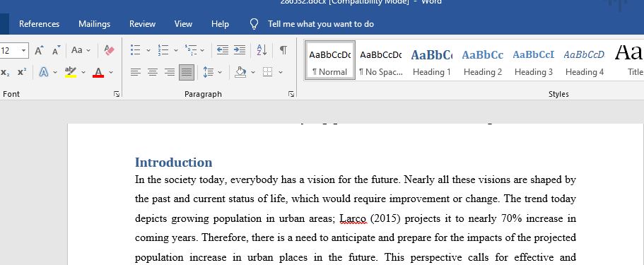The image size is (644, 265).
Task: Toggle justify alignment
Action: click(x=187, y=73)
